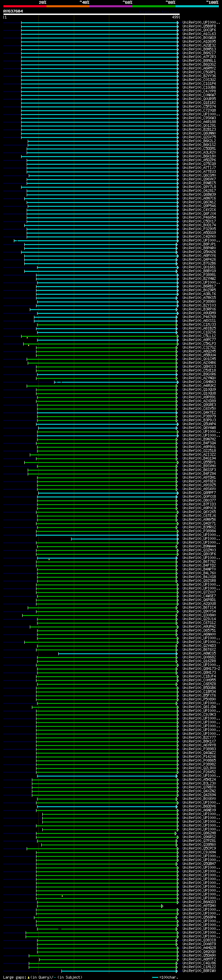This screenshot has width=222, height=980.
Task: Select hit label UniRef100_Q5QBH7
Action: 199,863
